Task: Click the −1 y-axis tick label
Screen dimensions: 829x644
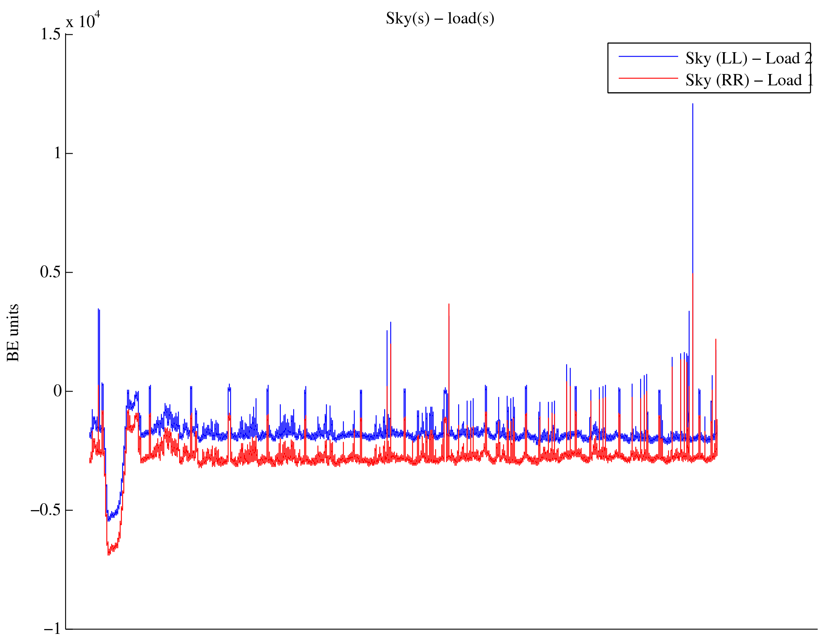Action: pyautogui.click(x=53, y=629)
